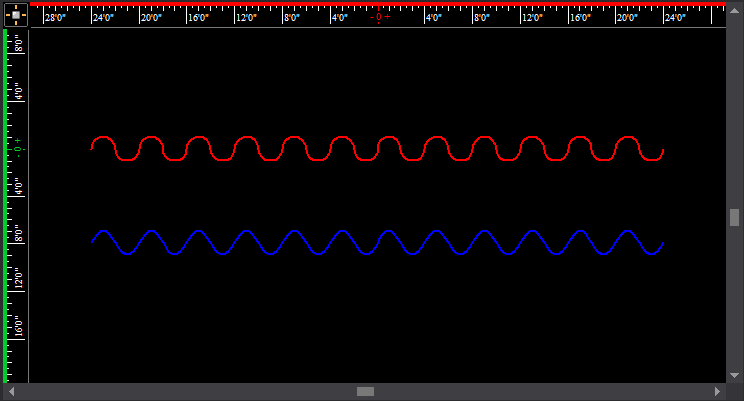744x401 pixels.
Task: Click the right endpoint of the blue curve
Action: [663, 242]
